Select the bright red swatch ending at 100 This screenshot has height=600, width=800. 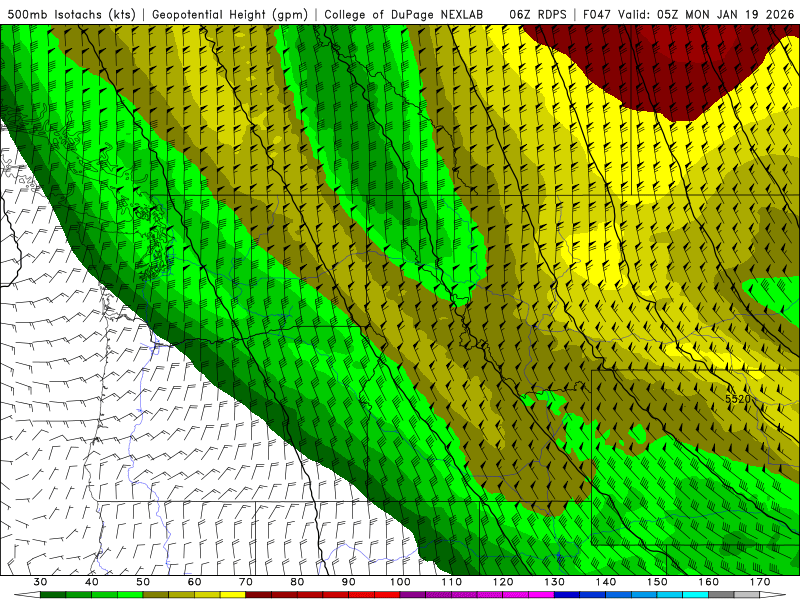pyautogui.click(x=387, y=596)
